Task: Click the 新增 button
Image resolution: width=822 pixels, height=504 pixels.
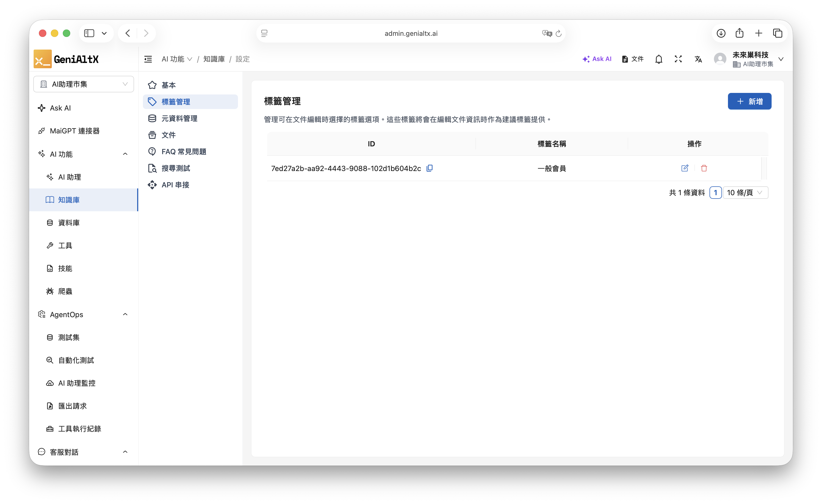Action: (749, 101)
